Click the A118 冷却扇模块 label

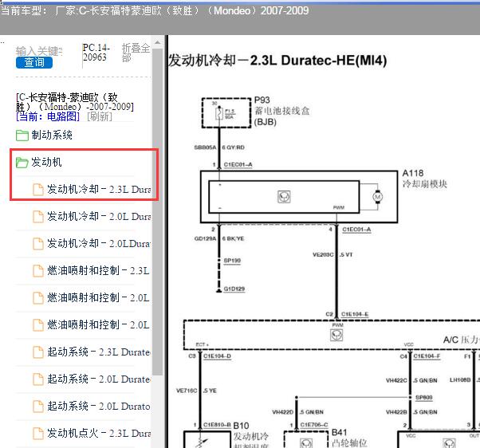424,179
